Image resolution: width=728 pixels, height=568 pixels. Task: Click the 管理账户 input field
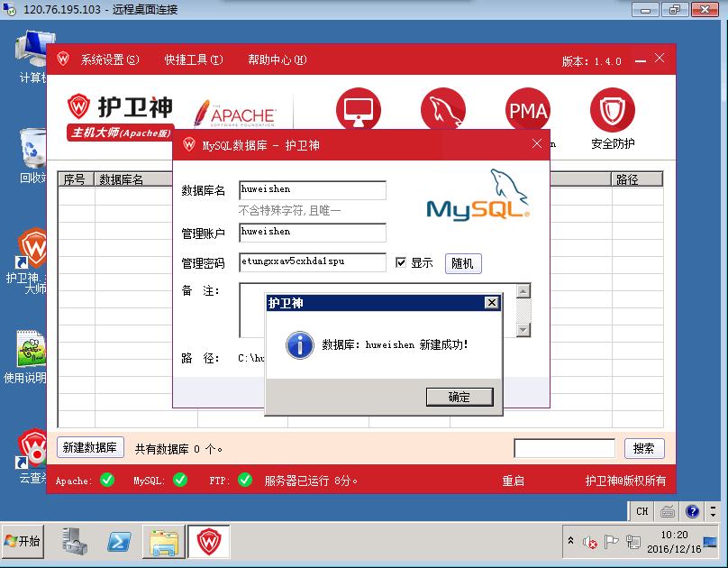pos(313,233)
